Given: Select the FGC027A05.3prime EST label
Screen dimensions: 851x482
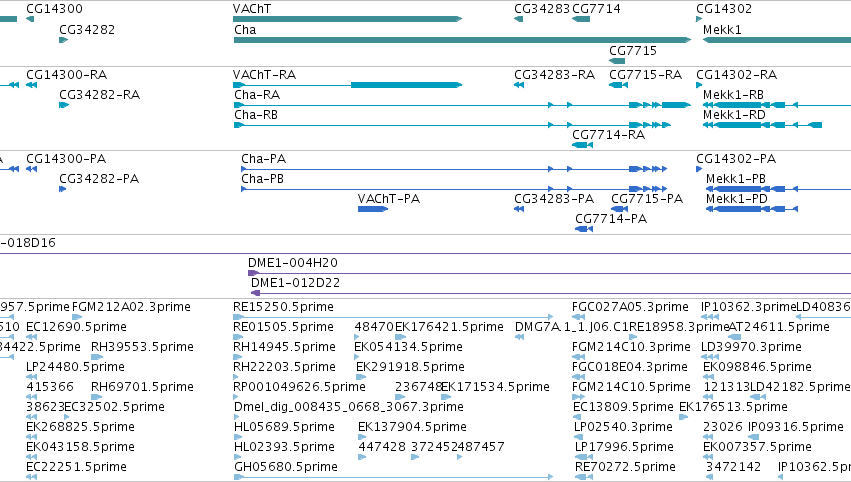Looking at the screenshot, I should (x=630, y=307).
